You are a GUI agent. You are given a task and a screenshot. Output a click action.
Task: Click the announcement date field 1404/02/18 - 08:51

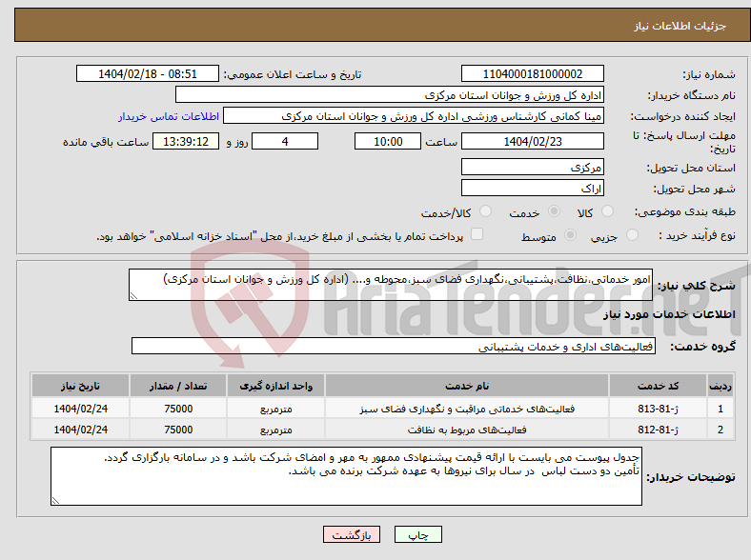tap(148, 73)
